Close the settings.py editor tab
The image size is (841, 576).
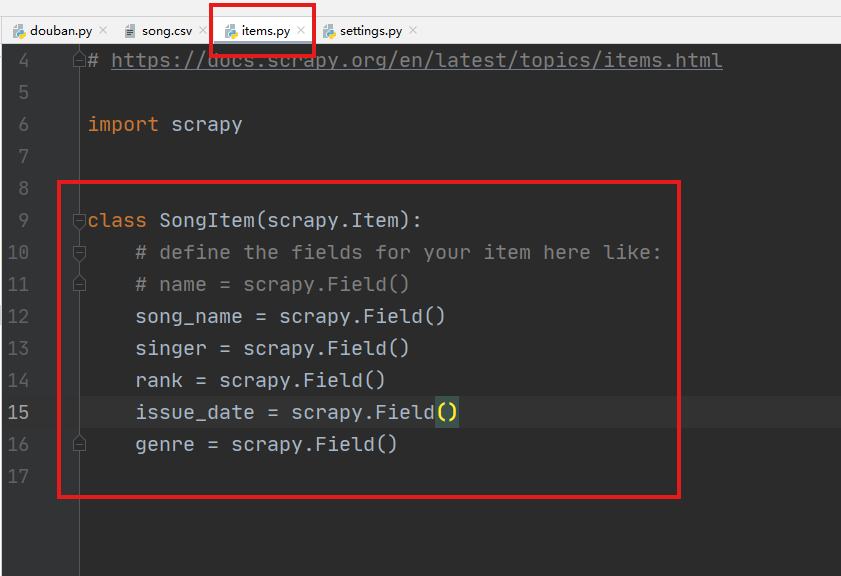[414, 31]
